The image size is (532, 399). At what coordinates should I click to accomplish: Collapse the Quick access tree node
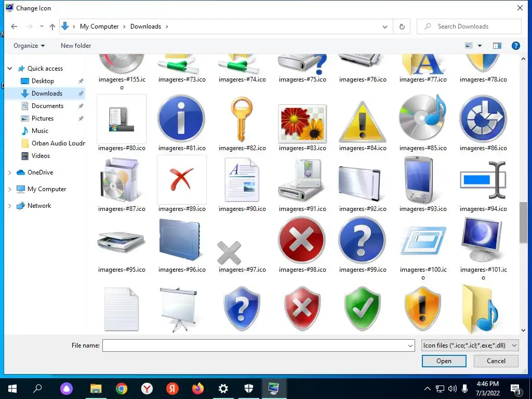[10, 69]
